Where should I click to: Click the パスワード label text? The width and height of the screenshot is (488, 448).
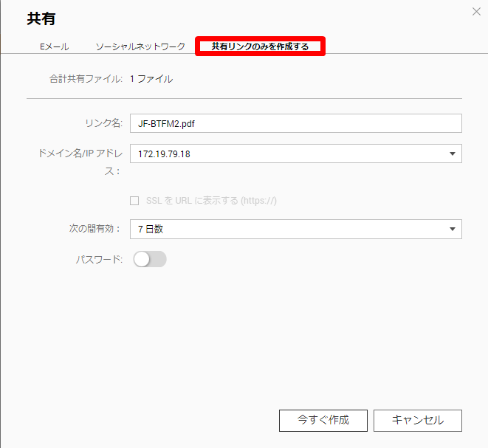click(x=99, y=259)
